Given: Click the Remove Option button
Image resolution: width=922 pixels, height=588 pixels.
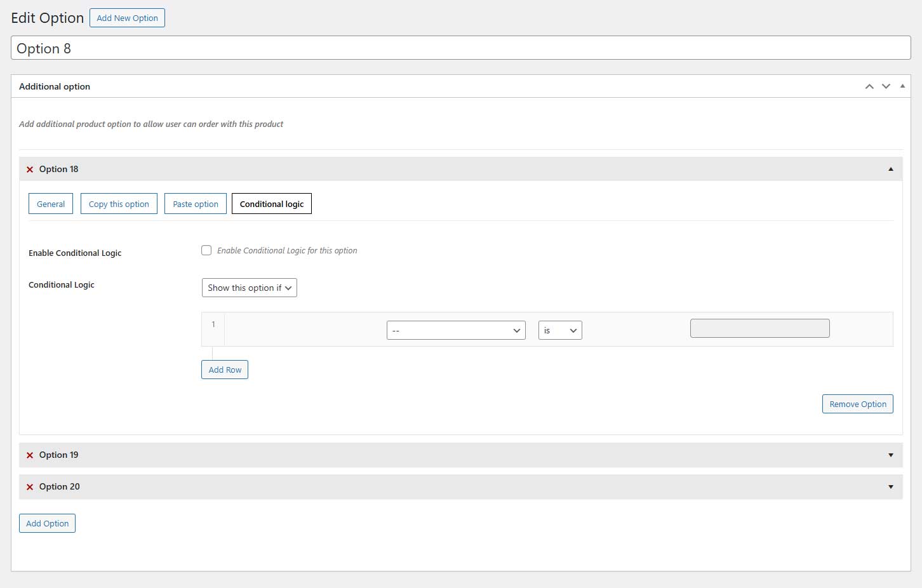Looking at the screenshot, I should point(858,404).
